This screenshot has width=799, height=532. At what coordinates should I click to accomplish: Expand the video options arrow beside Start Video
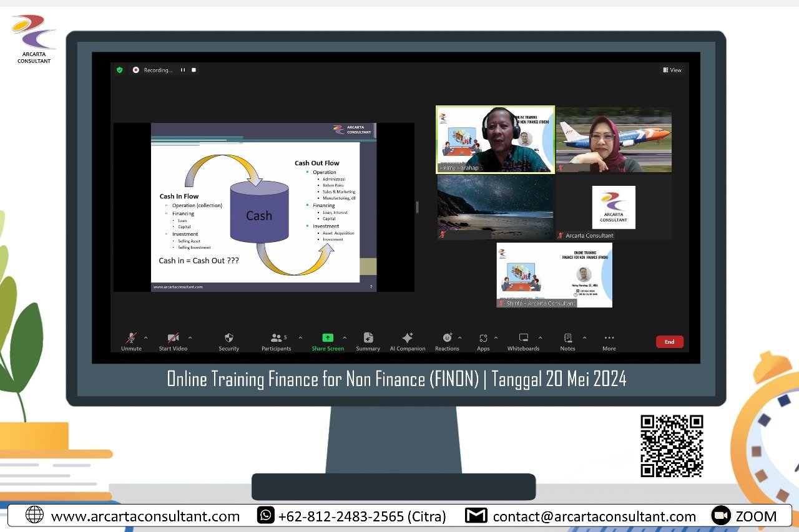[190, 338]
